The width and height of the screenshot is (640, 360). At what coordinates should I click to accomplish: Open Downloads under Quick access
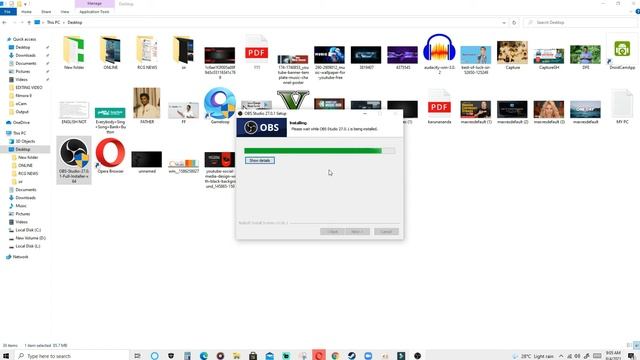pyautogui.click(x=25, y=55)
